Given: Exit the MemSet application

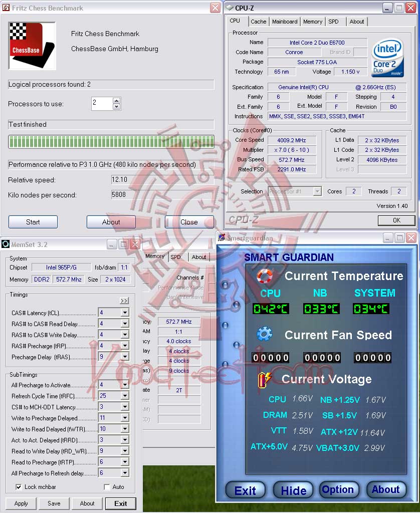Looking at the screenshot, I should [x=120, y=503].
